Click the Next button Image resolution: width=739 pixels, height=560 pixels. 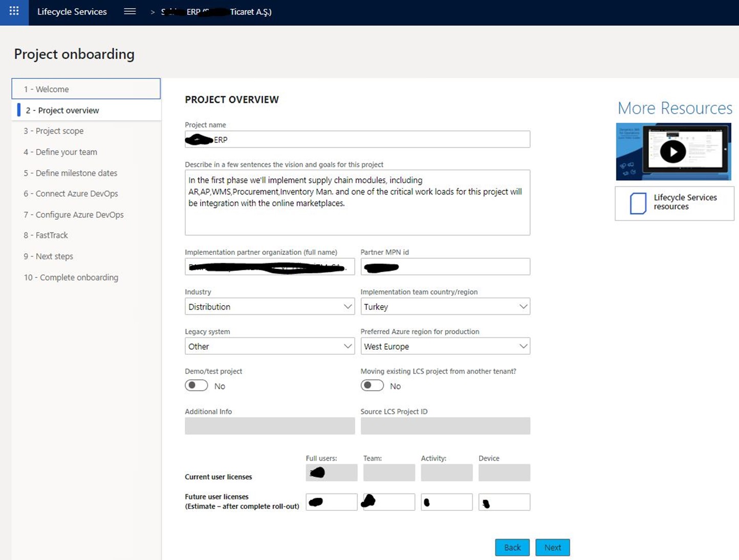[553, 547]
